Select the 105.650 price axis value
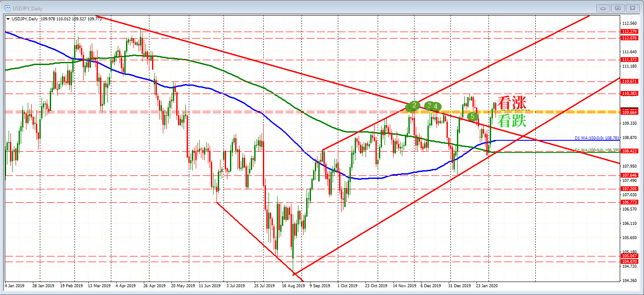The width and height of the screenshot is (644, 295). [629, 238]
